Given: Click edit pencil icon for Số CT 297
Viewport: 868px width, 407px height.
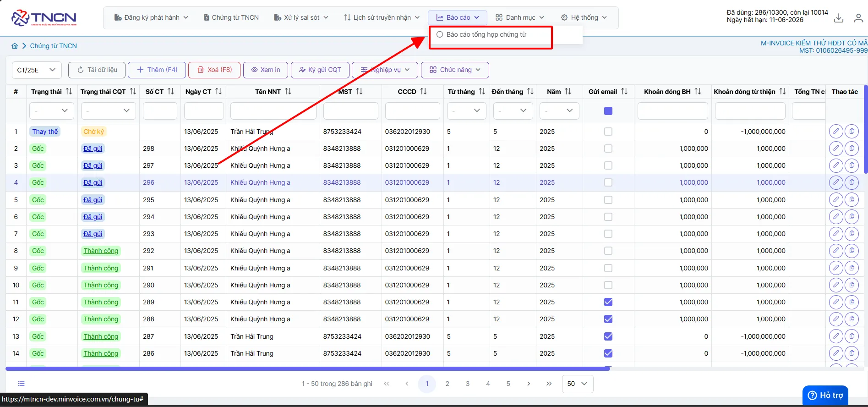Looking at the screenshot, I should [836, 165].
